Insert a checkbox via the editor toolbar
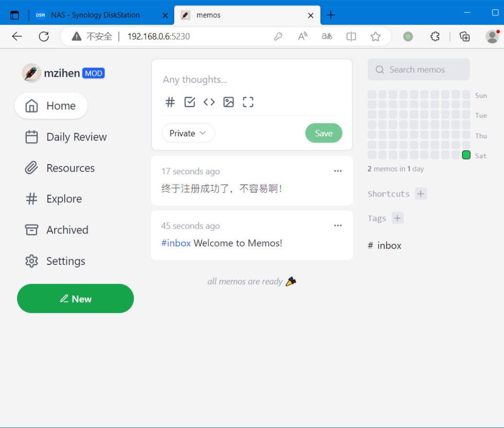 coord(190,102)
